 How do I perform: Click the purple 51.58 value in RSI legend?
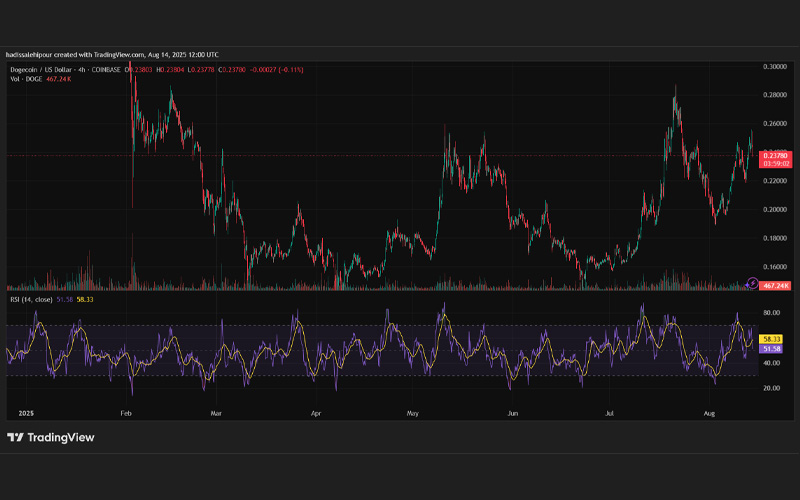tap(64, 299)
